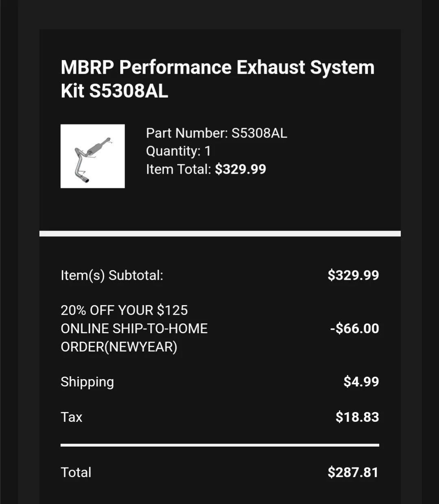Image resolution: width=439 pixels, height=504 pixels.
Task: Click the order total $287.81
Action: (353, 473)
